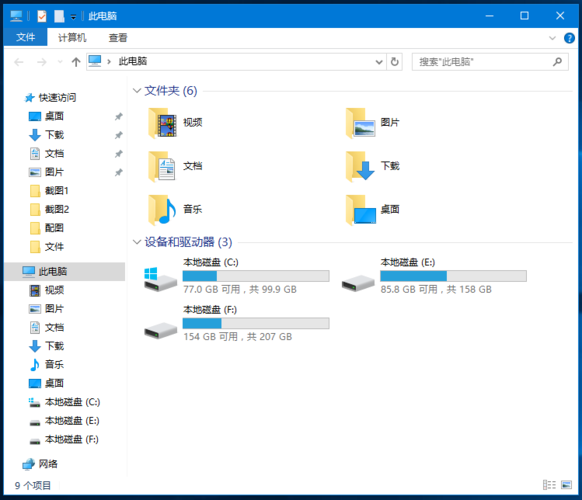
Task: Click the search magnifier icon
Action: 557,62
